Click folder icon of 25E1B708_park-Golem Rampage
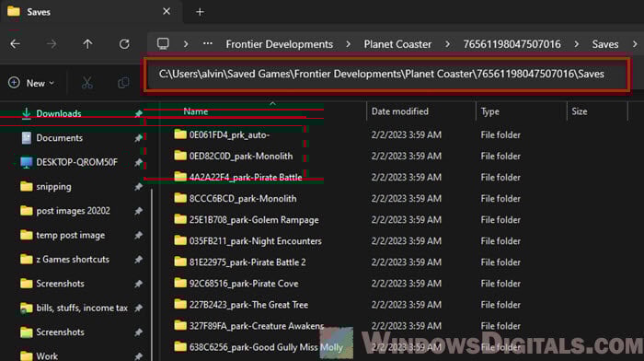The width and height of the screenshot is (644, 361). coord(180,219)
